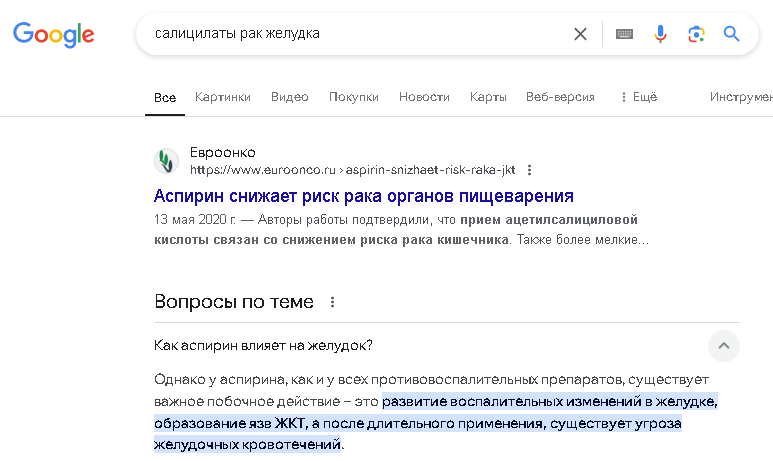Click the Евроонко site favicon
The width and height of the screenshot is (773, 461).
pos(167,161)
